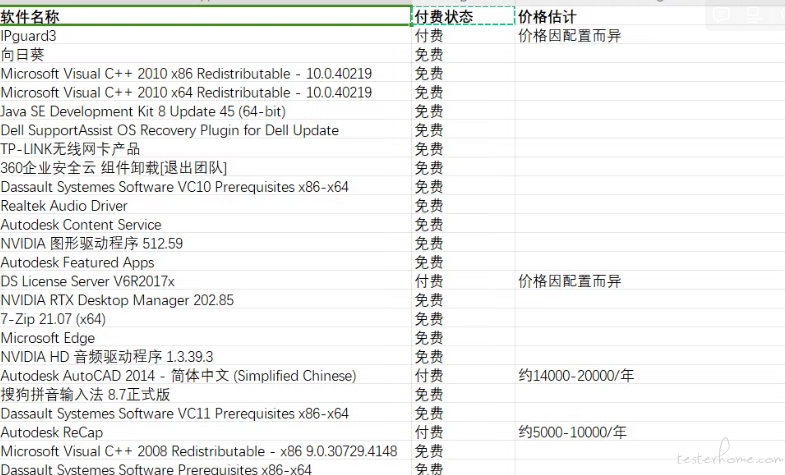Screen dimensions: 785x475
Task: Click 免费 in Dell SupportAssist row
Action: tap(463, 130)
